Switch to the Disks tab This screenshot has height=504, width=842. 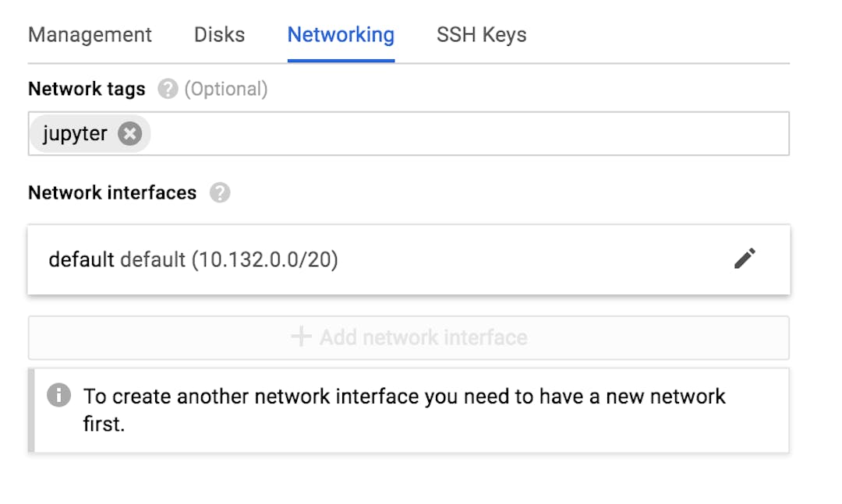point(219,34)
